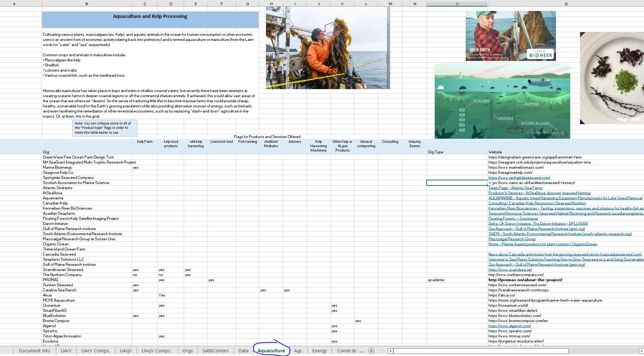
Task: Add a new sheet with plus icon
Action: click(x=371, y=351)
